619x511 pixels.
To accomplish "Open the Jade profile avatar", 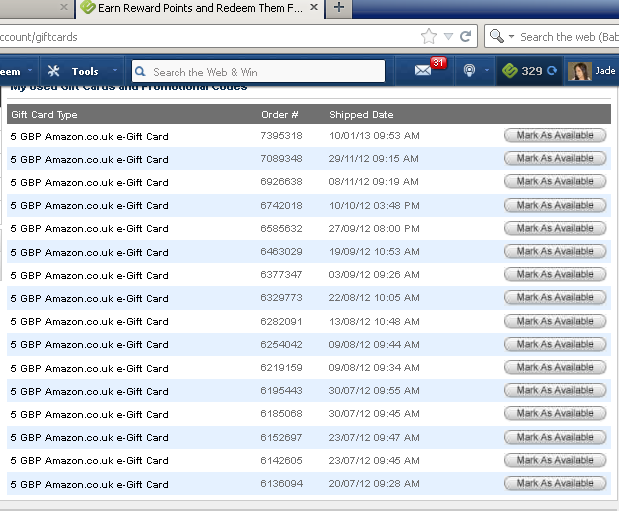I will pyautogui.click(x=580, y=71).
